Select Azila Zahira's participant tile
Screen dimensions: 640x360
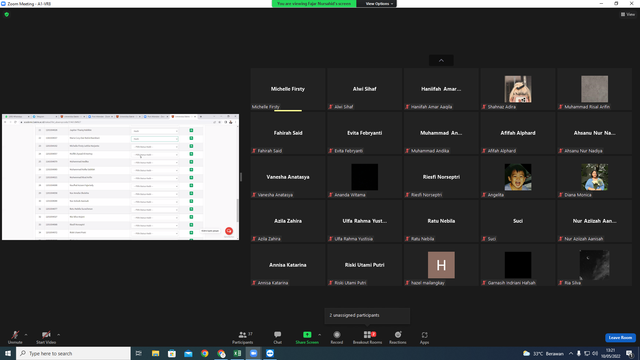288,221
